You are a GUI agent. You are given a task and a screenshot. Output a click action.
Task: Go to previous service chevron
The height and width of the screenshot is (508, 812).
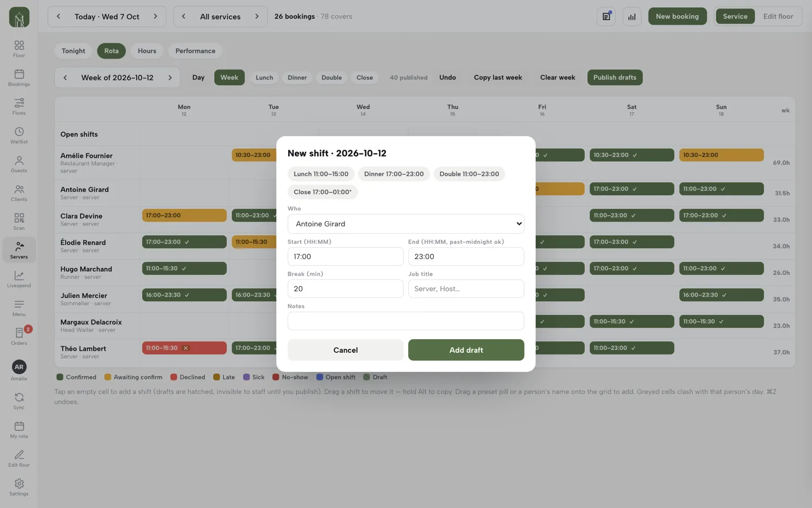(183, 16)
